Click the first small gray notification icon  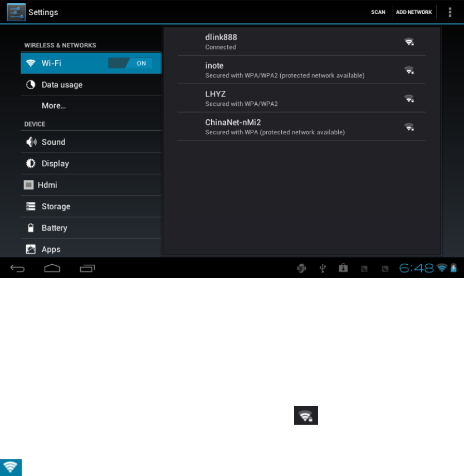[364, 269]
